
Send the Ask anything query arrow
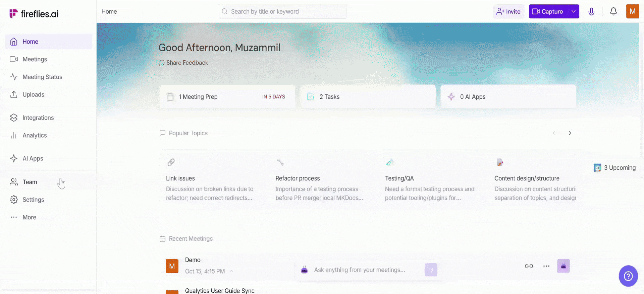tap(431, 270)
